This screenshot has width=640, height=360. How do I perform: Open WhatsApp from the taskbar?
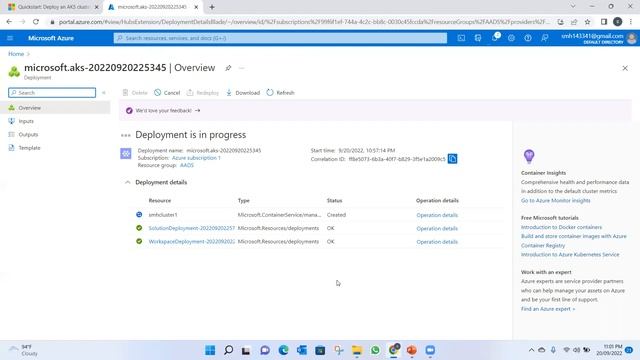pos(375,350)
